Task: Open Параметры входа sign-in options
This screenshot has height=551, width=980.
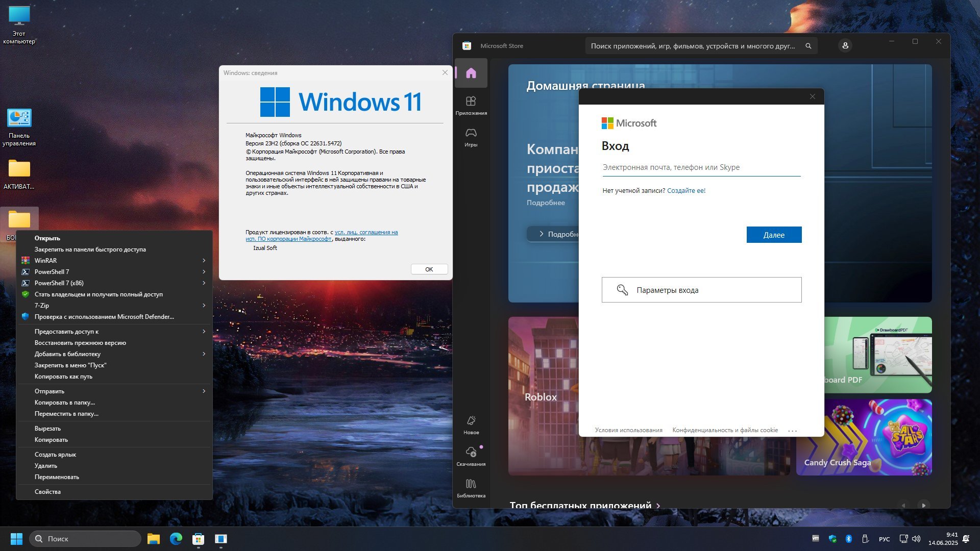Action: click(701, 290)
